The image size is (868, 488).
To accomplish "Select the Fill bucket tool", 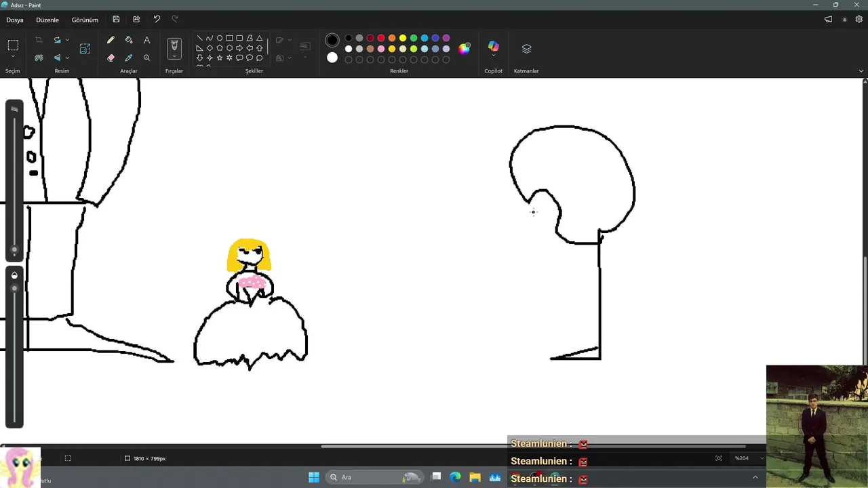I will [129, 40].
